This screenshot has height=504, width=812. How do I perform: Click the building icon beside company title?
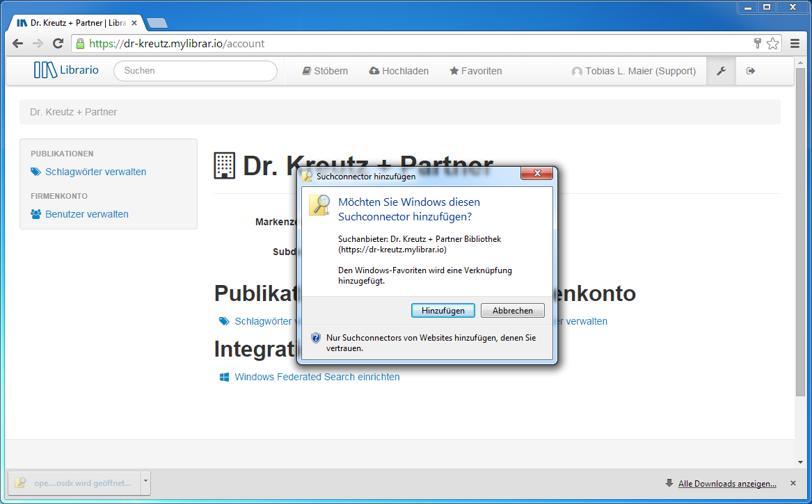click(x=224, y=165)
